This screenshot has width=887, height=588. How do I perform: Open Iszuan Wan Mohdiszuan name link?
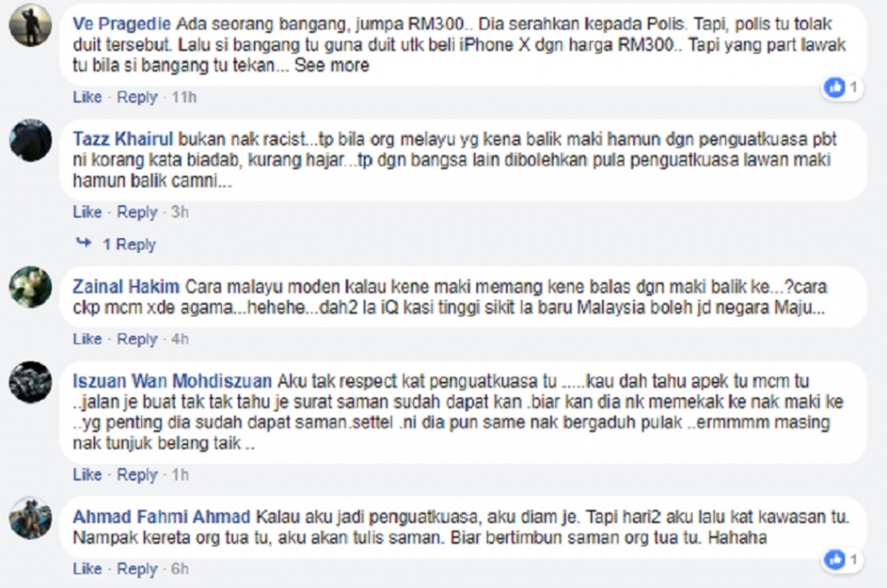(x=172, y=381)
